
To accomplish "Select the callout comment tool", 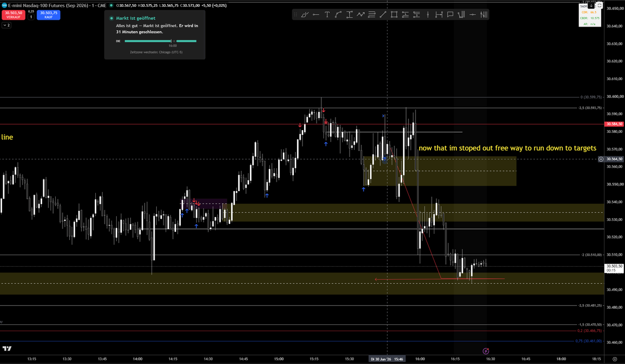I will pos(450,15).
